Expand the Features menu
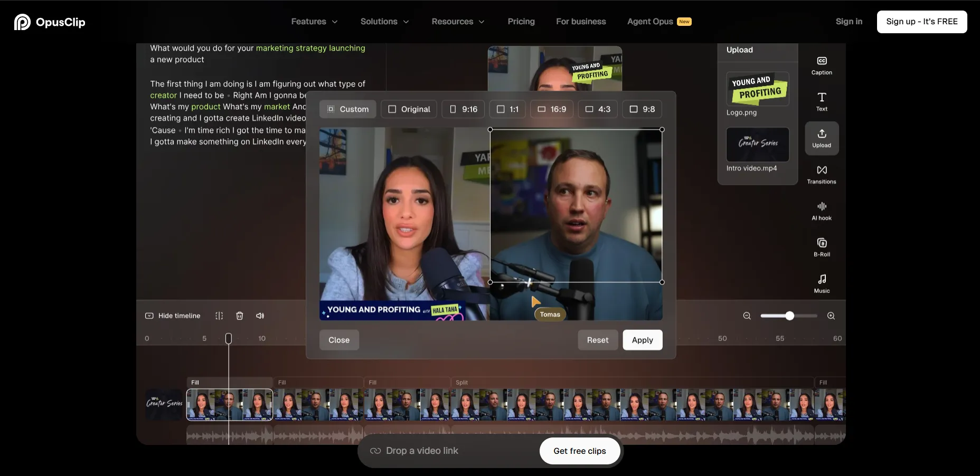This screenshot has height=476, width=980. [314, 22]
